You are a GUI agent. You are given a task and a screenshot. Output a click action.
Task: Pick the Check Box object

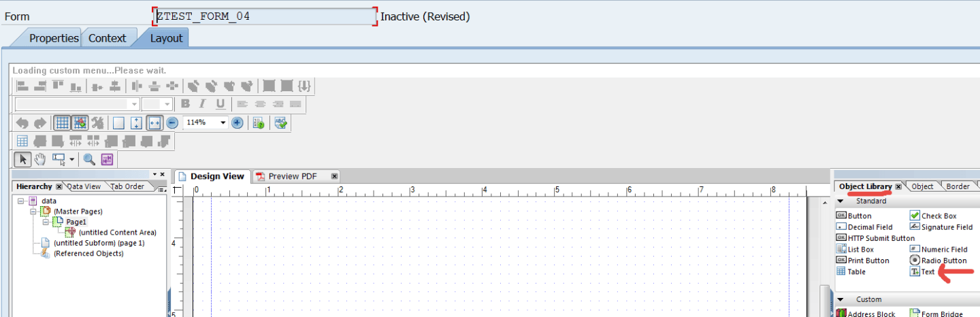933,216
